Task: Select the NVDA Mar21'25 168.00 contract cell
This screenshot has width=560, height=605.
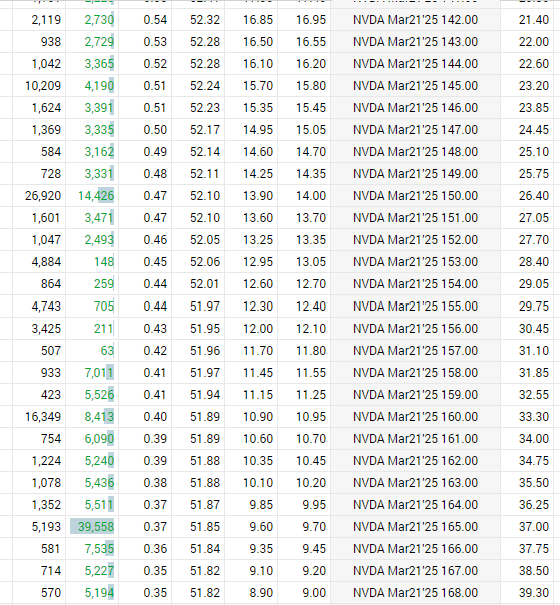Action: tap(415, 593)
